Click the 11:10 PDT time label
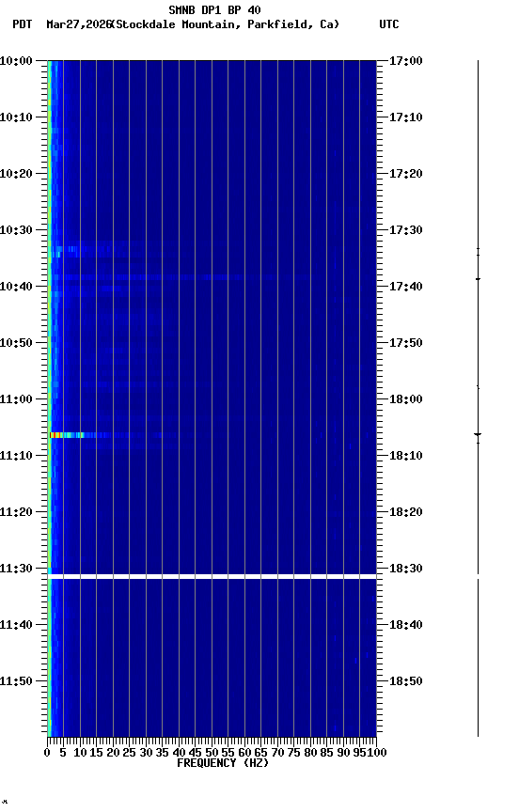519x812 pixels. [16, 456]
